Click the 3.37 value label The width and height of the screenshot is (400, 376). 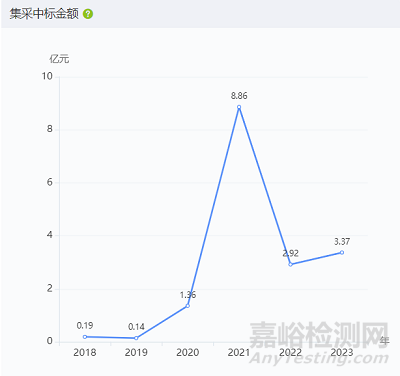pos(342,241)
